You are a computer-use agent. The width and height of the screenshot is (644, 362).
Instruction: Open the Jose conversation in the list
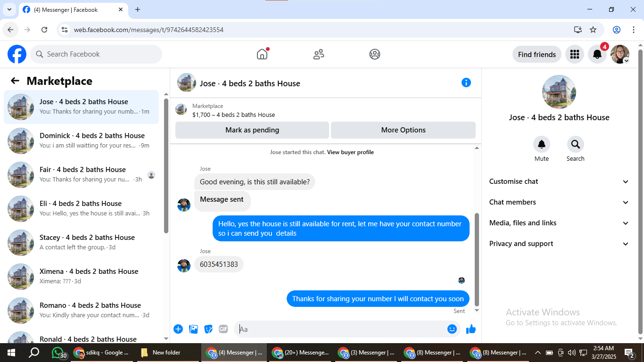click(82, 107)
